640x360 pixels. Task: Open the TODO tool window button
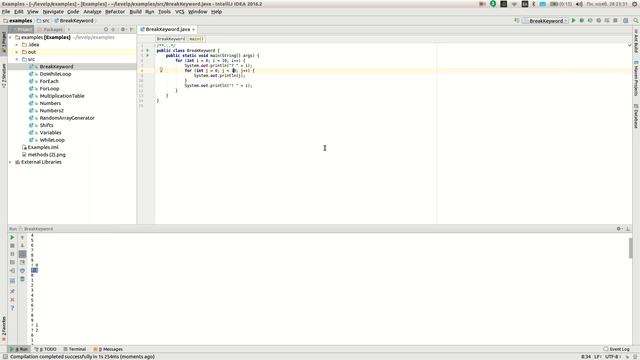coord(46,349)
